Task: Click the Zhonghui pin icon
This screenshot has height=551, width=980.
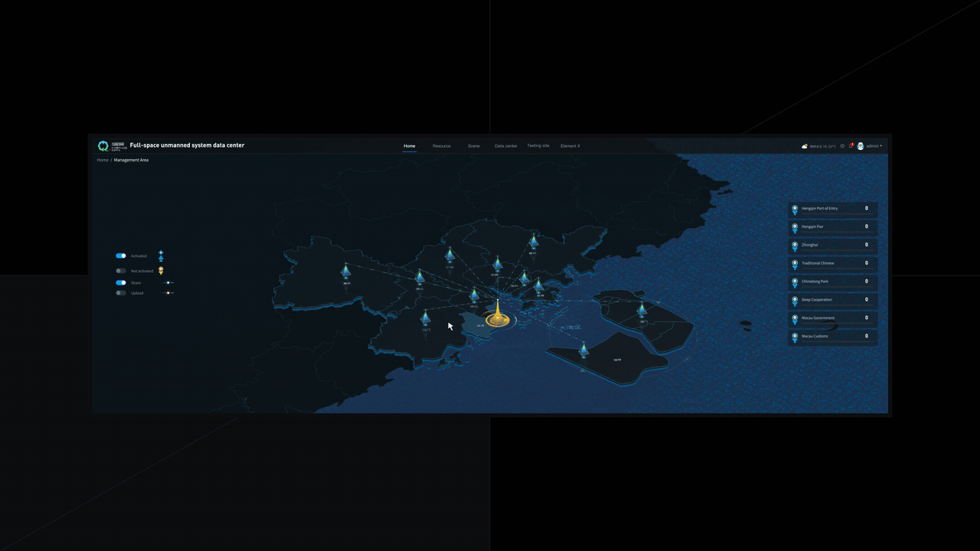Action: (795, 246)
